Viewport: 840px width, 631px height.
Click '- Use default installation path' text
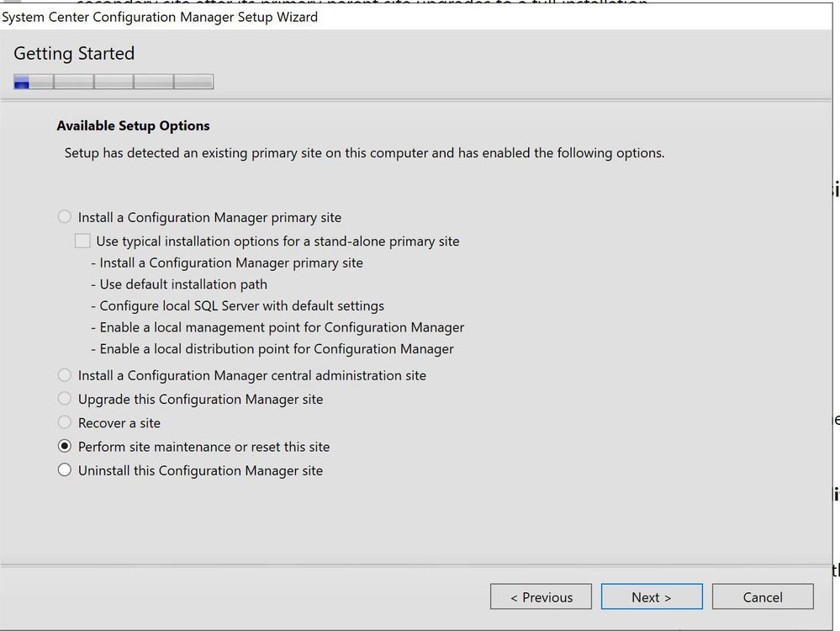pos(179,284)
